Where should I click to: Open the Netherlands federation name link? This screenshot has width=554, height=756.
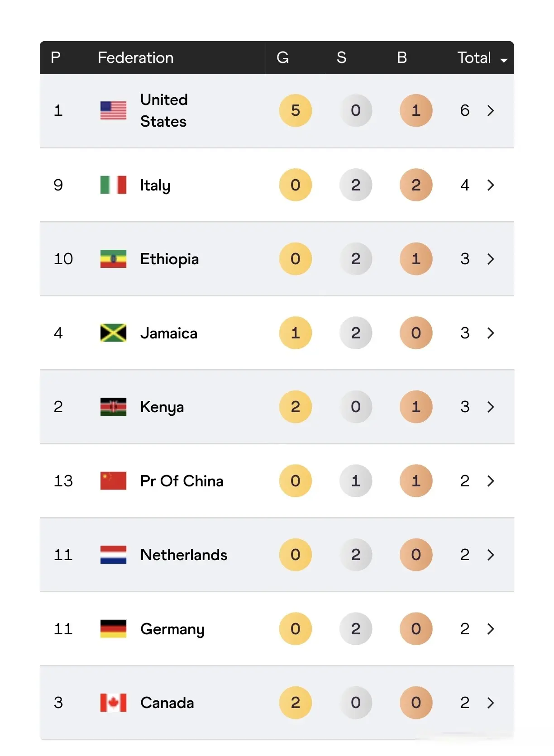tap(184, 555)
